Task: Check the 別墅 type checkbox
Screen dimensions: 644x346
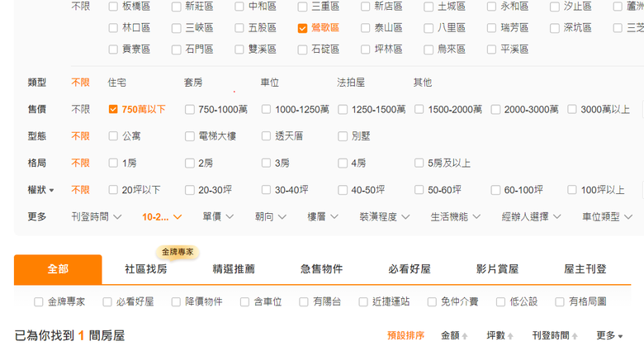Action: (343, 136)
